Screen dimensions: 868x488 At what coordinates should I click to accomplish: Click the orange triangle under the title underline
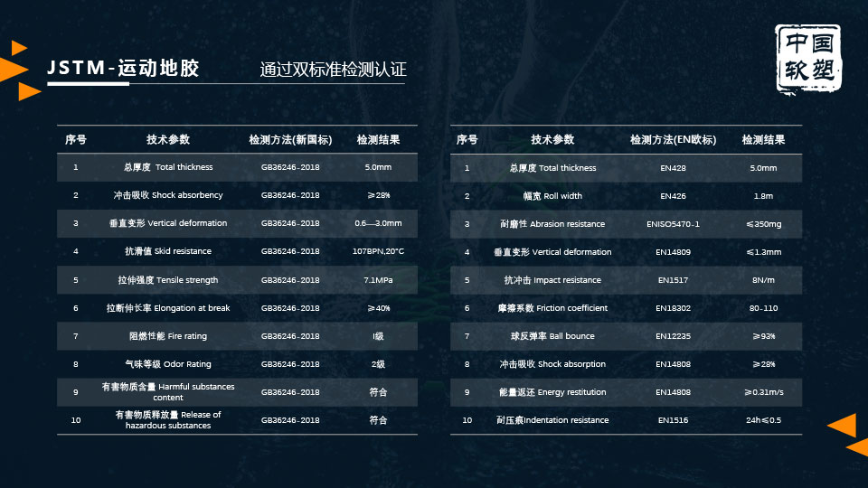pos(29,91)
